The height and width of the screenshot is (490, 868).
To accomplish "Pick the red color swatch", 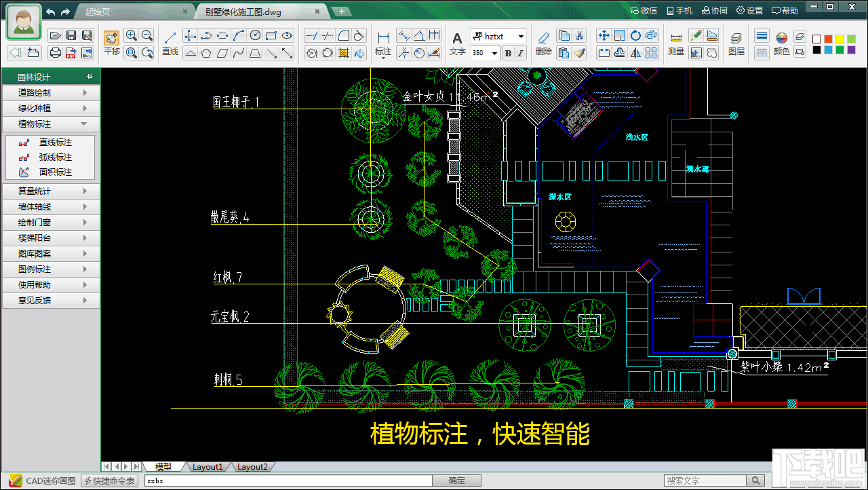I will coord(828,37).
